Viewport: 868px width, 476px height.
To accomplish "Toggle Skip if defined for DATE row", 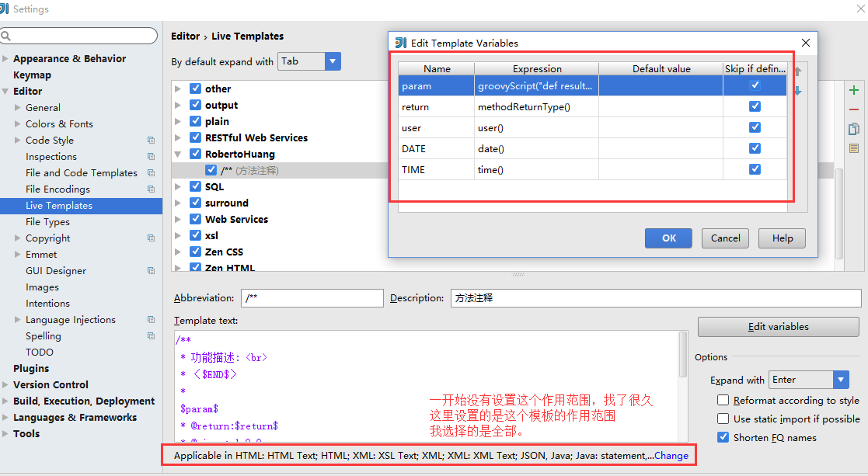I will coord(755,148).
